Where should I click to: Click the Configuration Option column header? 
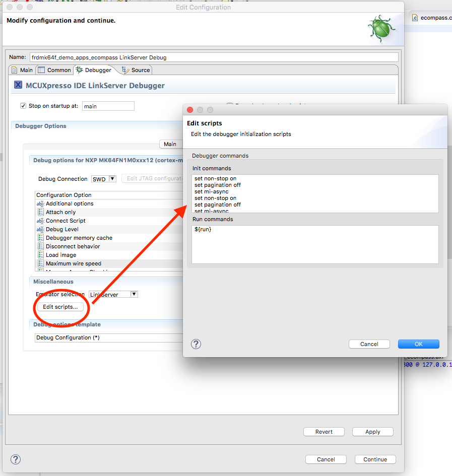point(109,195)
